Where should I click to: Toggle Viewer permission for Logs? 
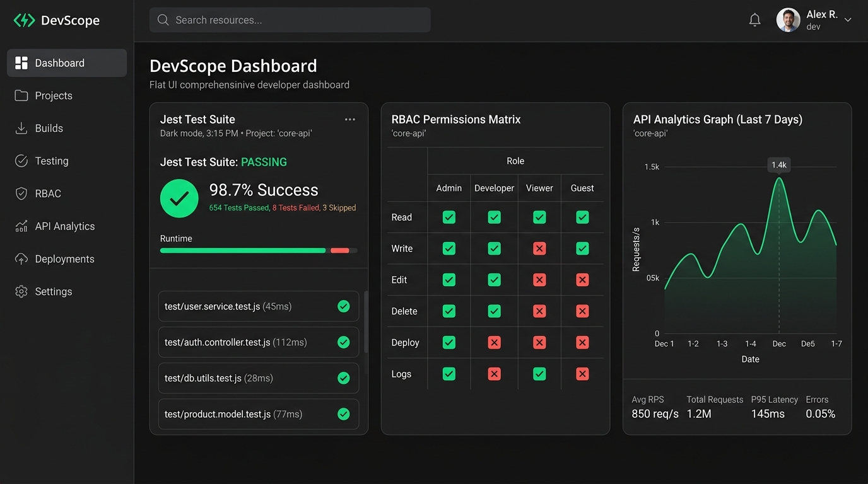coord(539,374)
